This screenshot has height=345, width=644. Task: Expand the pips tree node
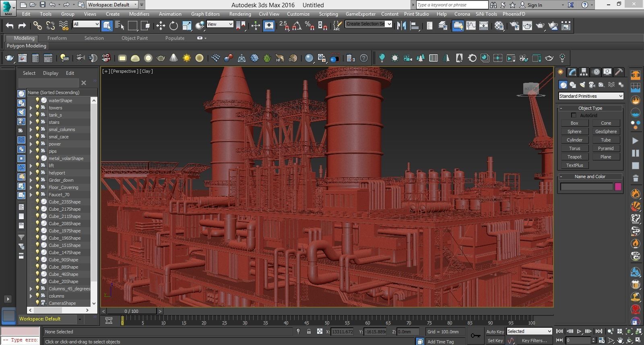(x=31, y=151)
